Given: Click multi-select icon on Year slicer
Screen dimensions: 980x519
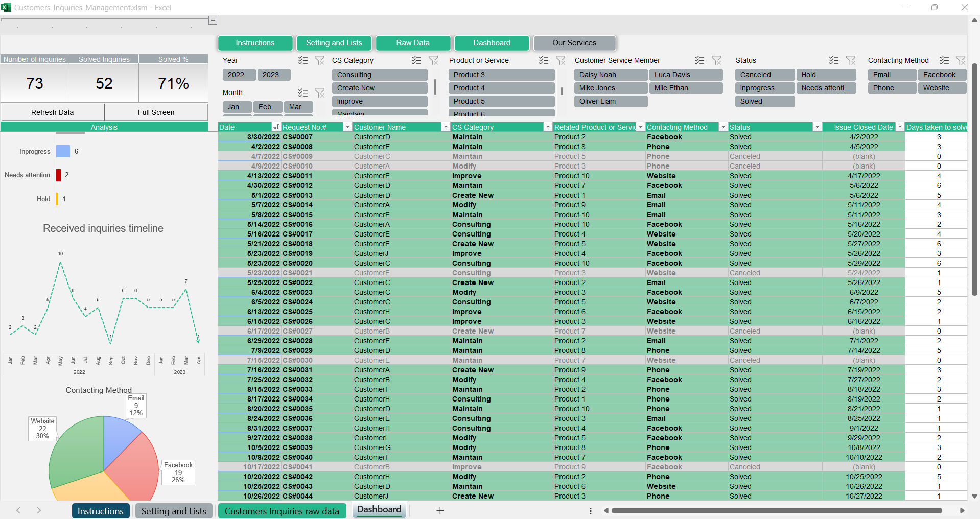Looking at the screenshot, I should point(303,60).
